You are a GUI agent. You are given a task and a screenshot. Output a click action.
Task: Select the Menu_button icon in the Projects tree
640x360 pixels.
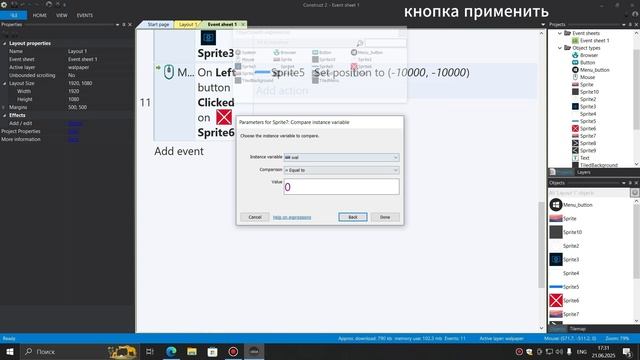coord(575,70)
